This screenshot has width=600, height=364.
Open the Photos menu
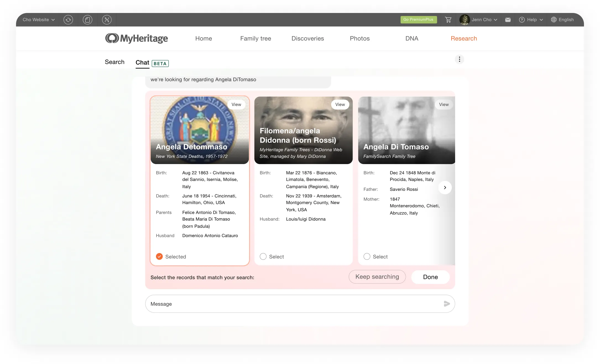coord(360,38)
